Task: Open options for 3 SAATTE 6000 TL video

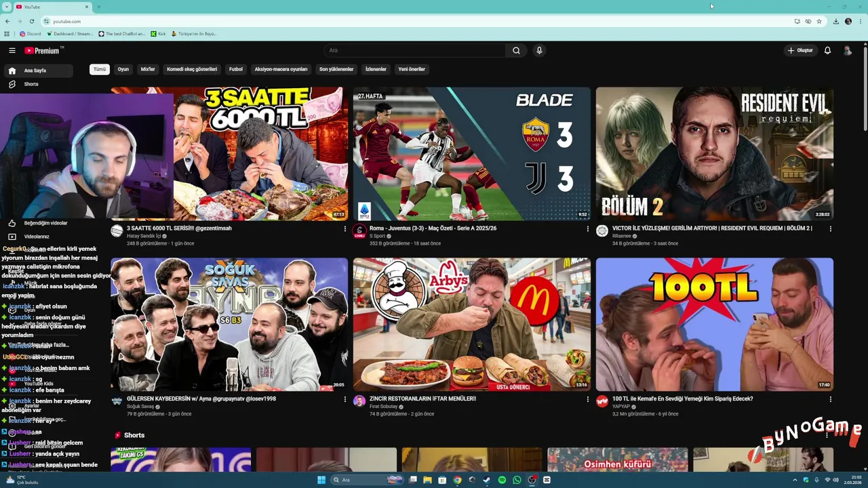Action: [x=344, y=229]
